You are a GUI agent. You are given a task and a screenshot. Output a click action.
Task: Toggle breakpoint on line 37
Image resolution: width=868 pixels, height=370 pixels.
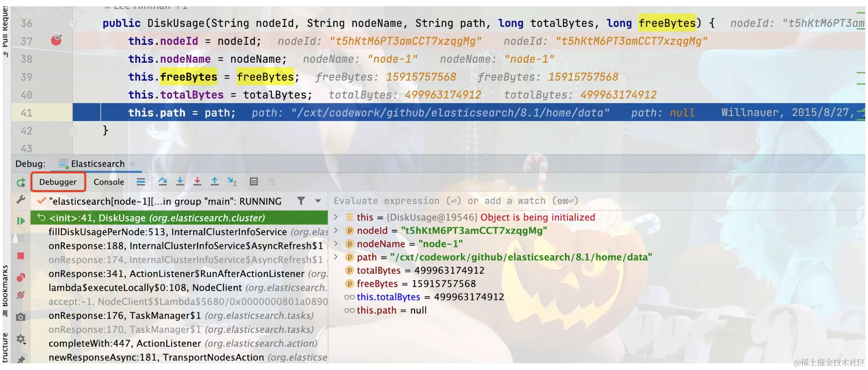[x=56, y=41]
